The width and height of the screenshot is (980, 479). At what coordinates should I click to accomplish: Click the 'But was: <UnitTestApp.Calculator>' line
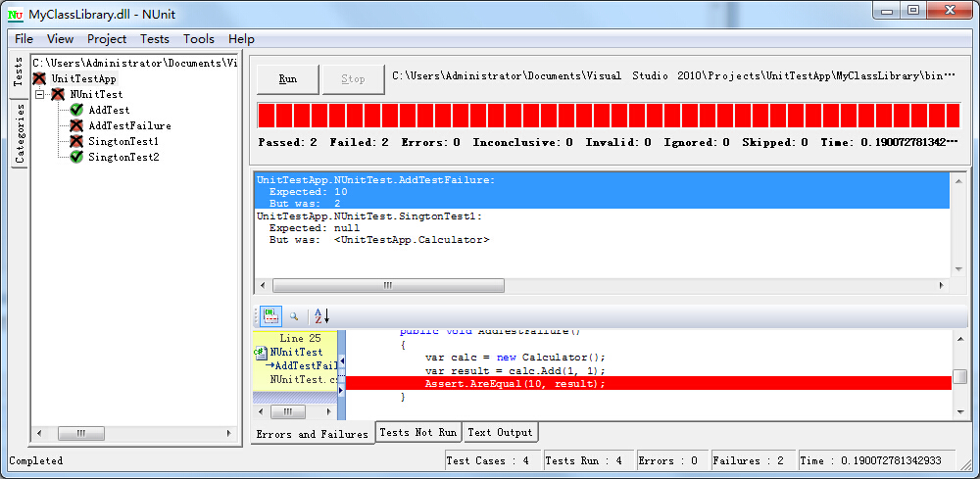coord(379,240)
